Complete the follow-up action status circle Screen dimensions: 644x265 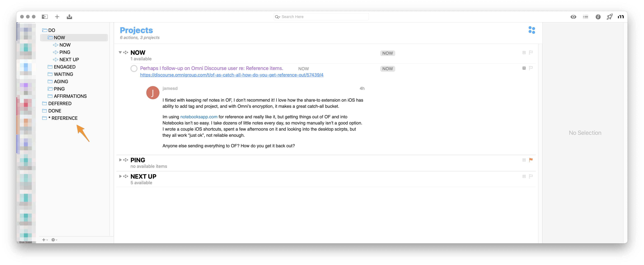pyautogui.click(x=134, y=69)
